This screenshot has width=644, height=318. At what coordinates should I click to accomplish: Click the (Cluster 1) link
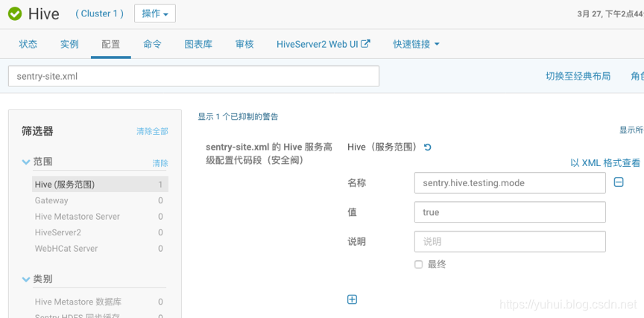click(99, 13)
